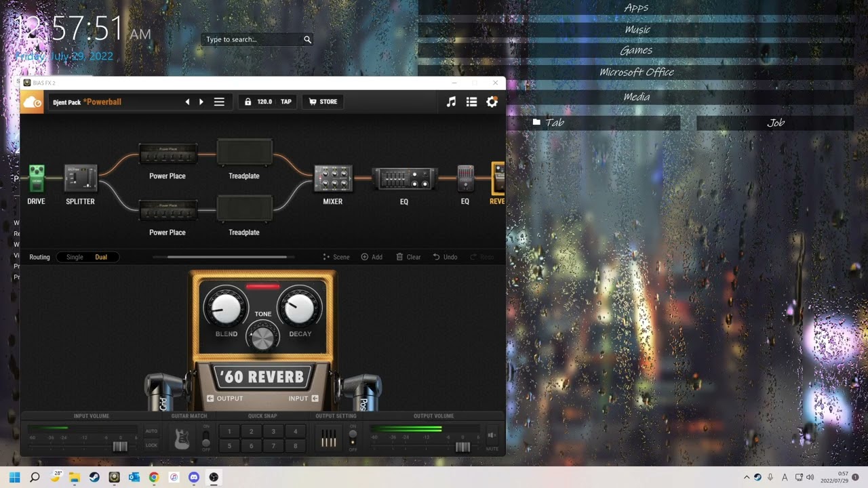Toggle the Output Setting on/off switch

point(352,438)
